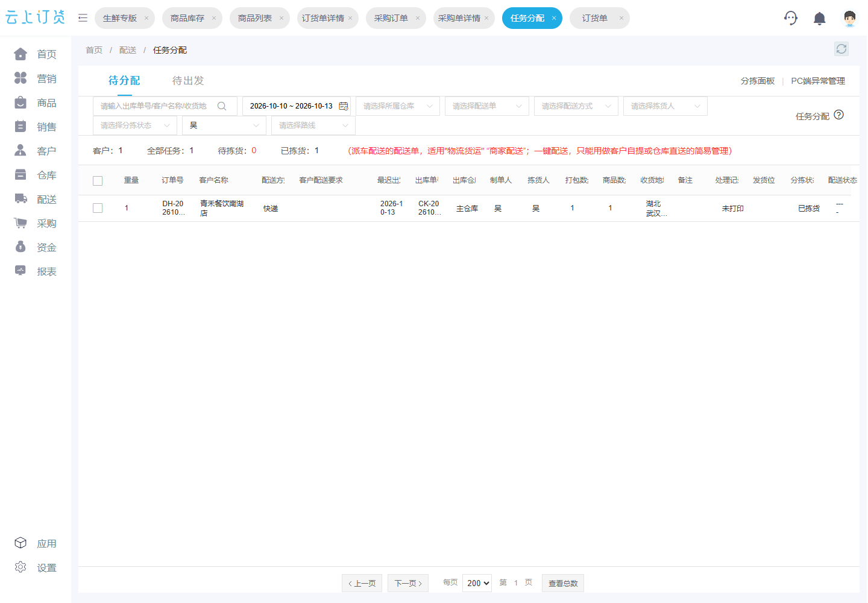Viewport: 868px width, 603px height.
Task: Click the 分拣面板 link
Action: 758,81
